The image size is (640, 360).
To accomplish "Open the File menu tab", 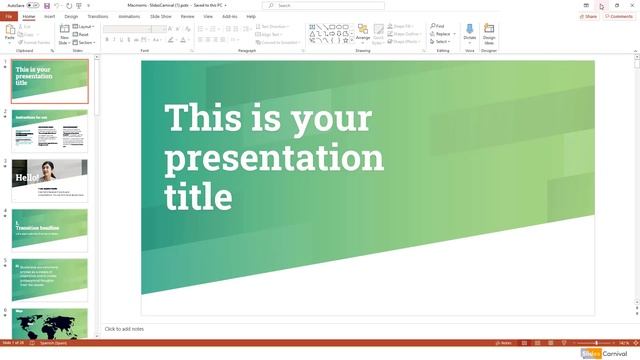I will coord(9,16).
